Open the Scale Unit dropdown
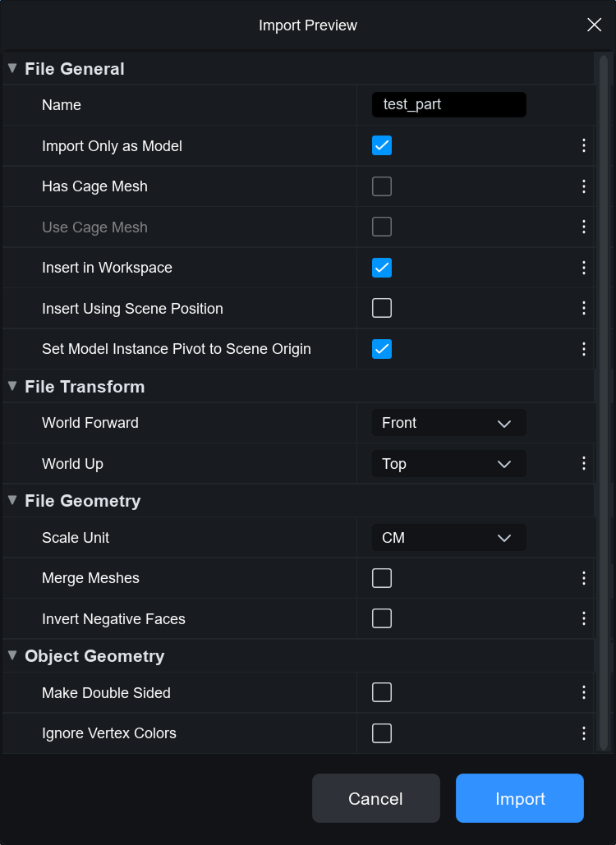 [x=448, y=538]
